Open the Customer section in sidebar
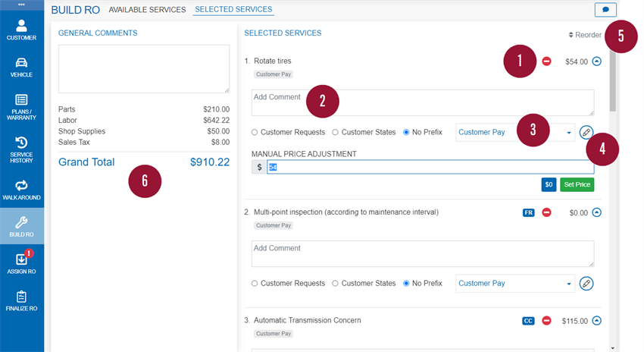Screen dimensions: 644x352 (x=21, y=30)
